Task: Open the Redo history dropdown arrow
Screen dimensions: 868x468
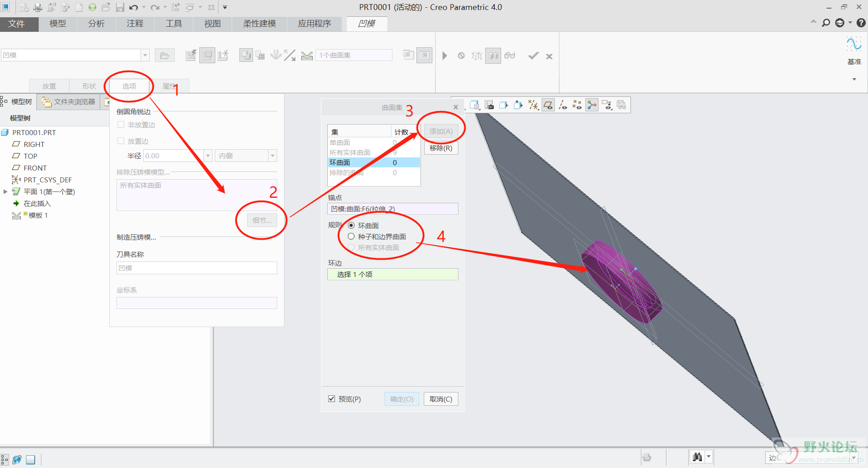Action: click(x=165, y=7)
